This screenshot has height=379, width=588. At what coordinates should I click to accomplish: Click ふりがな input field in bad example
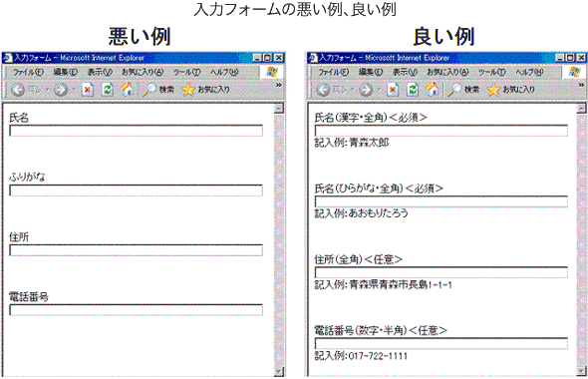136,190
